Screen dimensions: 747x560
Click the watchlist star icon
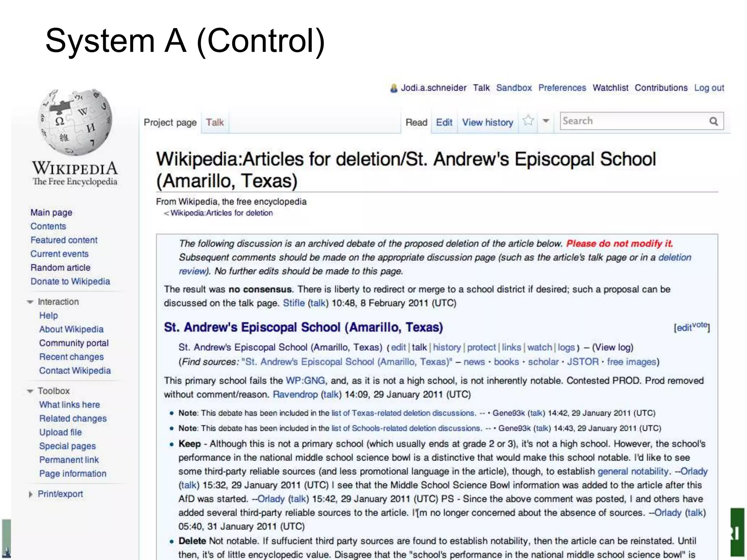(528, 121)
